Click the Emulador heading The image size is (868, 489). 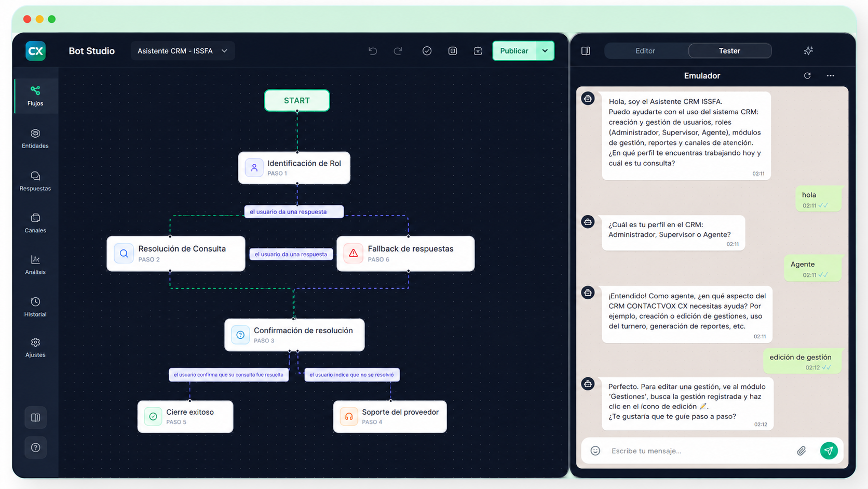tap(702, 76)
